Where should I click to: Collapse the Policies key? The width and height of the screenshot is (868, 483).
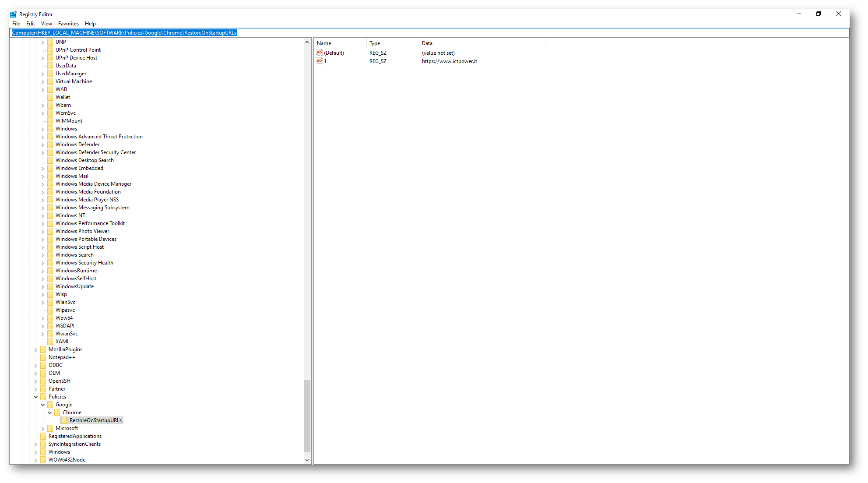(x=36, y=397)
